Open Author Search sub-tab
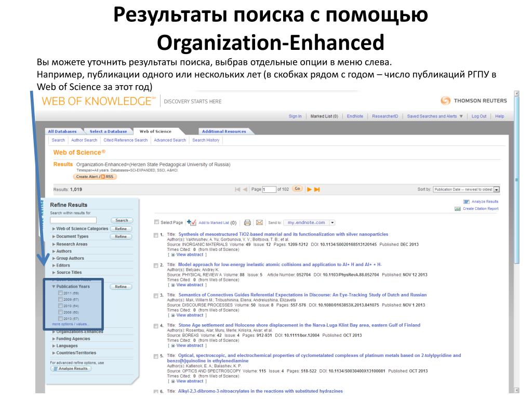 tap(84, 140)
